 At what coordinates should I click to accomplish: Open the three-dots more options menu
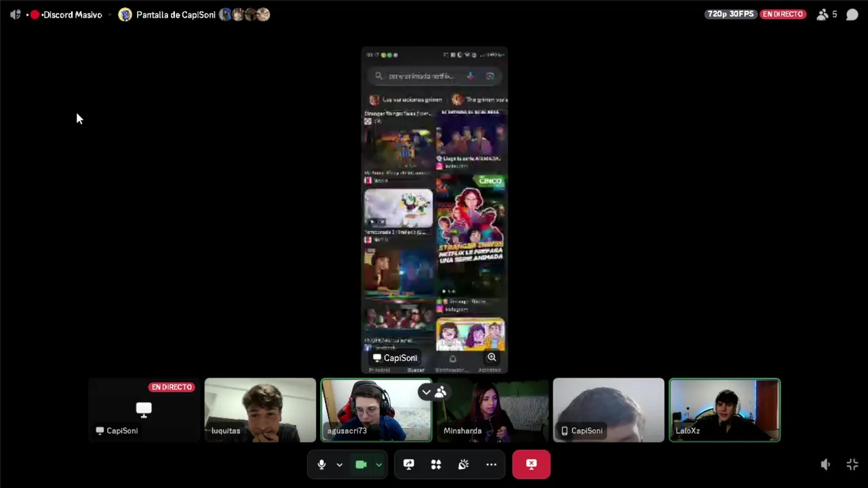tap(491, 464)
